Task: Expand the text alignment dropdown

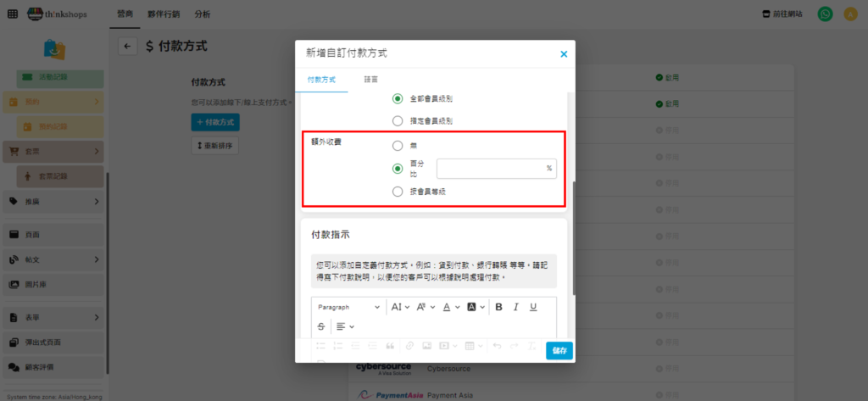Action: [x=344, y=326]
